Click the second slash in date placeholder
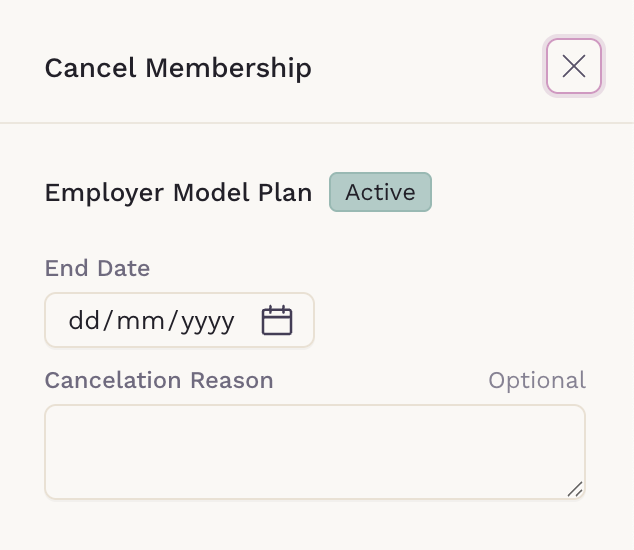This screenshot has width=634, height=550. (173, 320)
